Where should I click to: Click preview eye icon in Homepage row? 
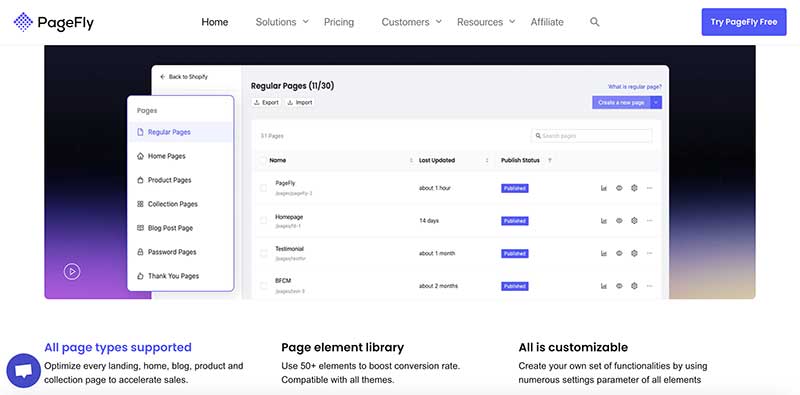click(x=619, y=221)
